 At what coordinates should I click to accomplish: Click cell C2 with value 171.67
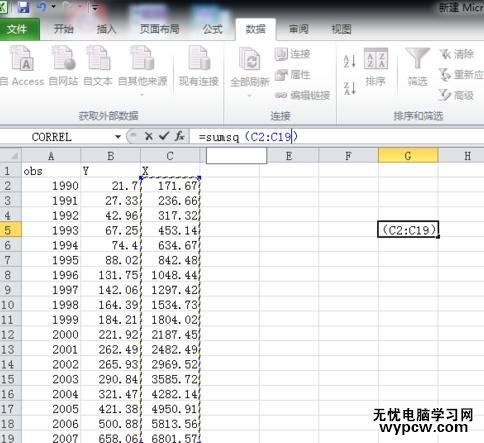coord(170,186)
